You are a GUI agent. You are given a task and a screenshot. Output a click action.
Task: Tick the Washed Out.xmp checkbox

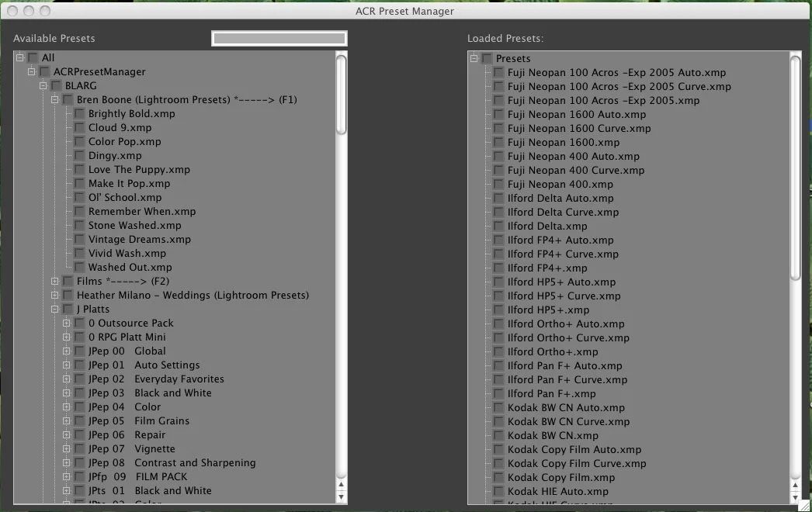tap(79, 267)
